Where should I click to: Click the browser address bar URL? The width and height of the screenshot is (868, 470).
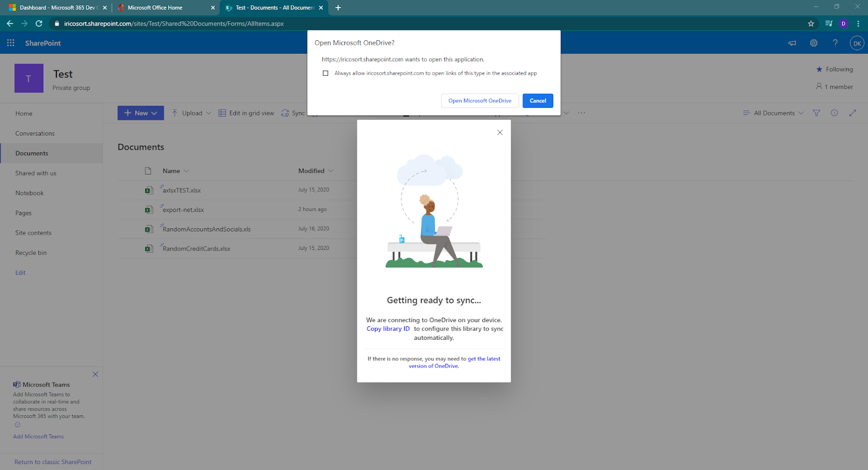pyautogui.click(x=174, y=23)
